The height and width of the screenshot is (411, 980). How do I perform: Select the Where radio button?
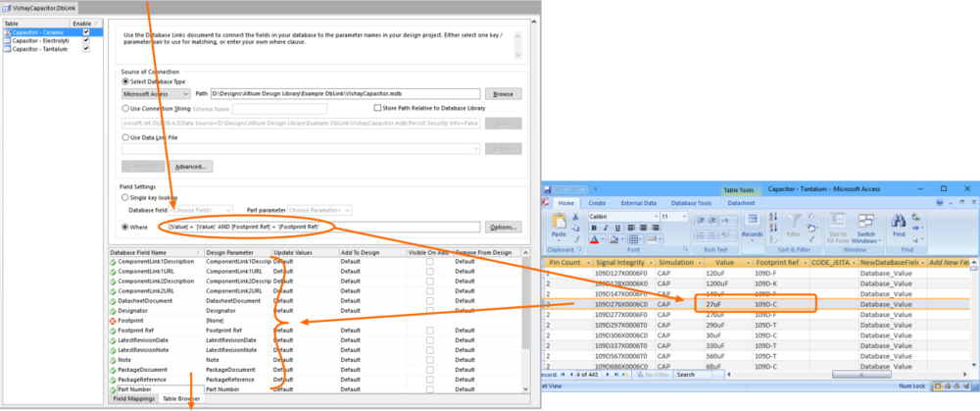[x=125, y=228]
